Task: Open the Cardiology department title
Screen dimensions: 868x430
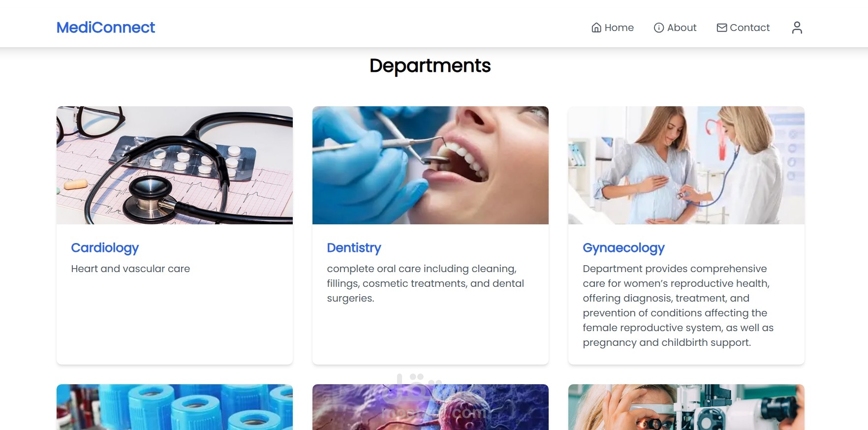Action: (105, 248)
